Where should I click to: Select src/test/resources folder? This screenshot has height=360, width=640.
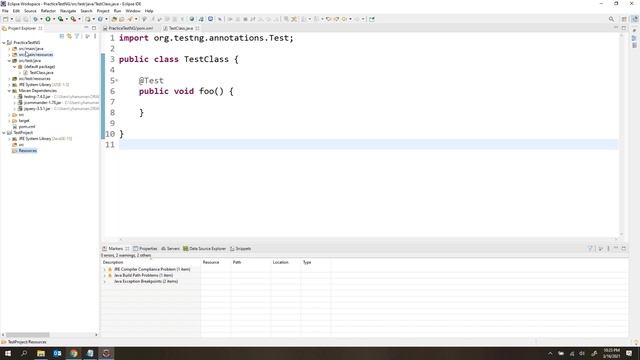(x=34, y=79)
